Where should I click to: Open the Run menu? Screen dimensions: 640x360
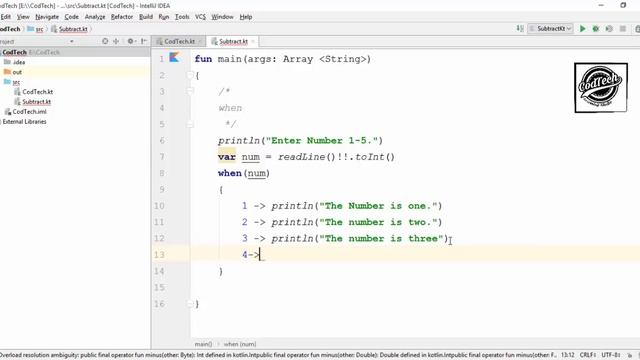coord(164,17)
